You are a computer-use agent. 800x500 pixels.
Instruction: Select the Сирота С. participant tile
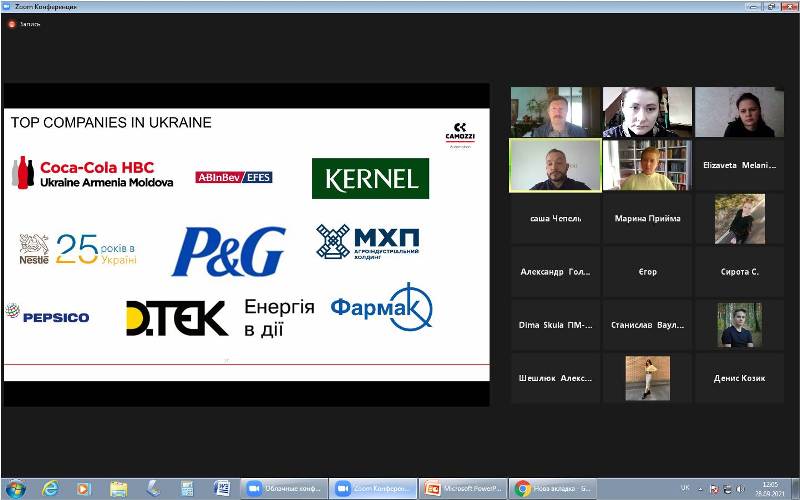tap(739, 272)
